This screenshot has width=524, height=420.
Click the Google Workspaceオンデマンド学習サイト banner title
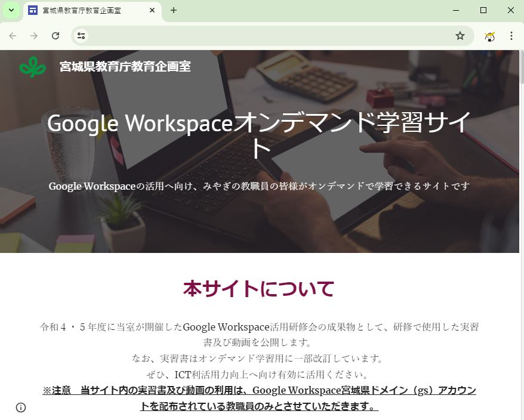click(259, 135)
